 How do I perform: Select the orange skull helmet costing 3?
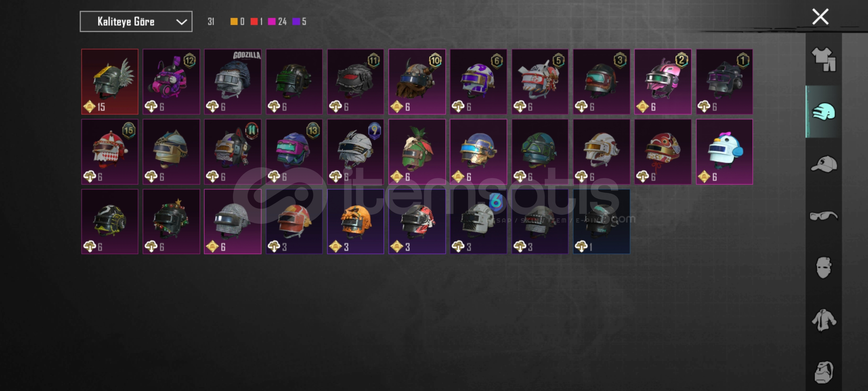pyautogui.click(x=356, y=222)
